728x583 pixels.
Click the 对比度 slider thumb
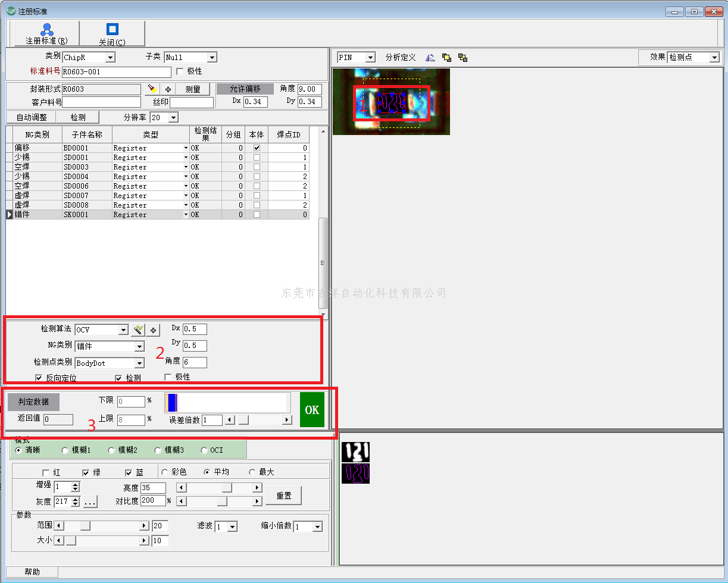tap(222, 501)
